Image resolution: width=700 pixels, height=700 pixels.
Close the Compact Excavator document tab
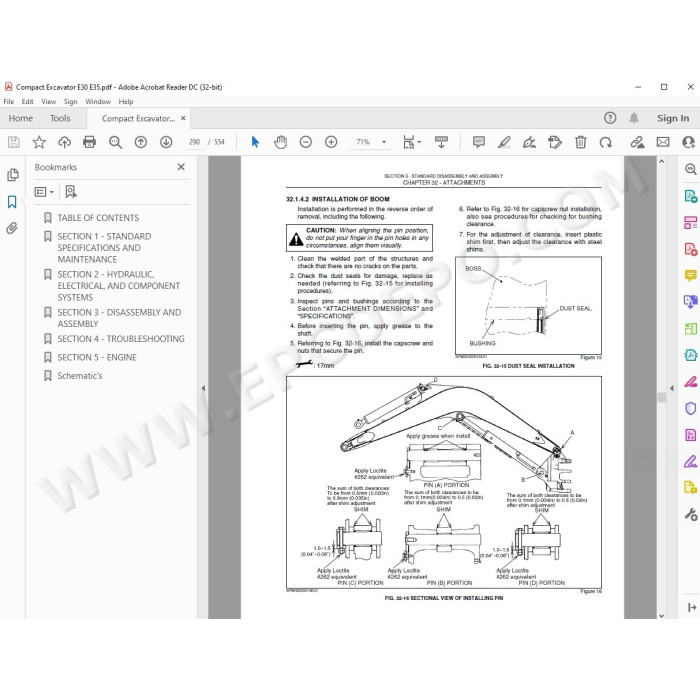183,118
